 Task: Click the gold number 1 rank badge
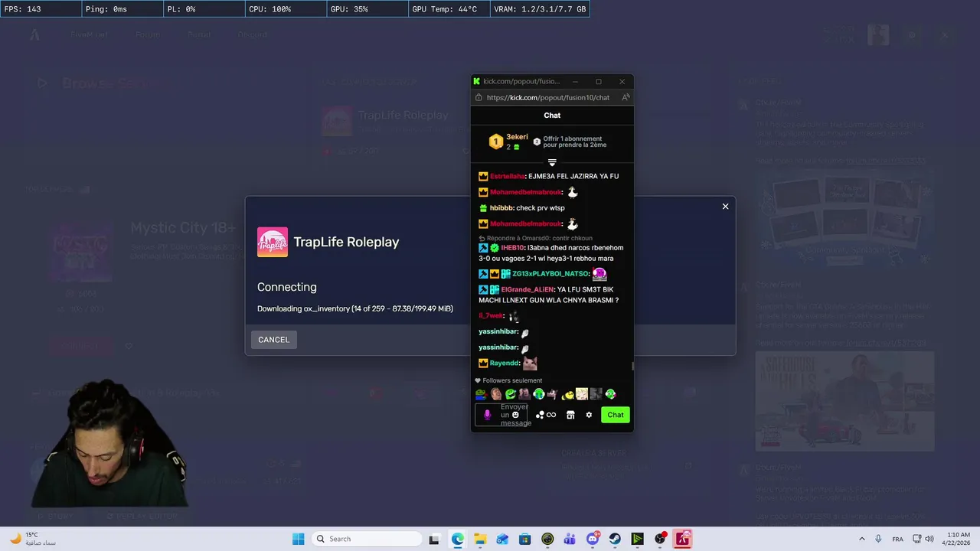(x=495, y=142)
